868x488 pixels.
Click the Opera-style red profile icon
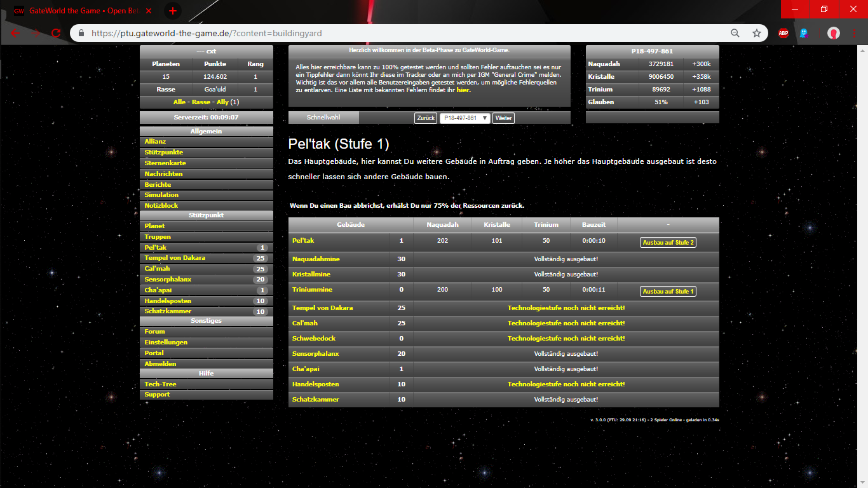tap(833, 33)
